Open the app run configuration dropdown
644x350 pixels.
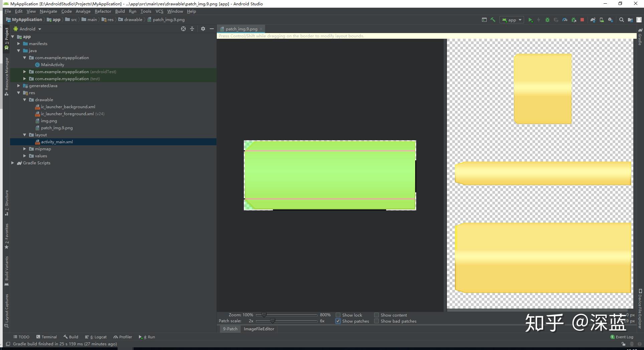[512, 20]
